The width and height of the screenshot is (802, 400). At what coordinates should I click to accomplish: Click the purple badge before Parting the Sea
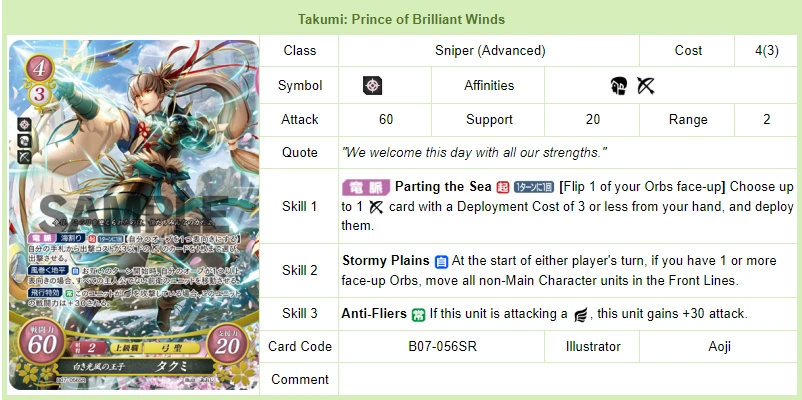(365, 187)
